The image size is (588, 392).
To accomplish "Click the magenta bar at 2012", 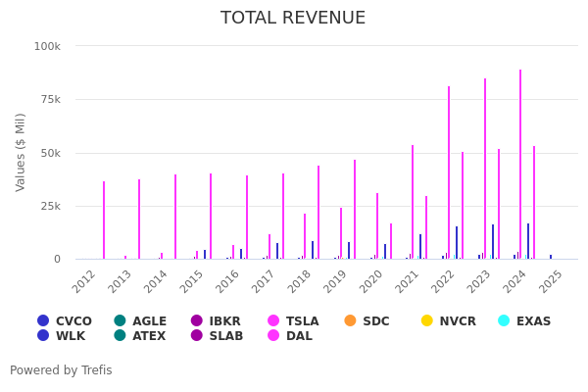I will (x=104, y=220).
